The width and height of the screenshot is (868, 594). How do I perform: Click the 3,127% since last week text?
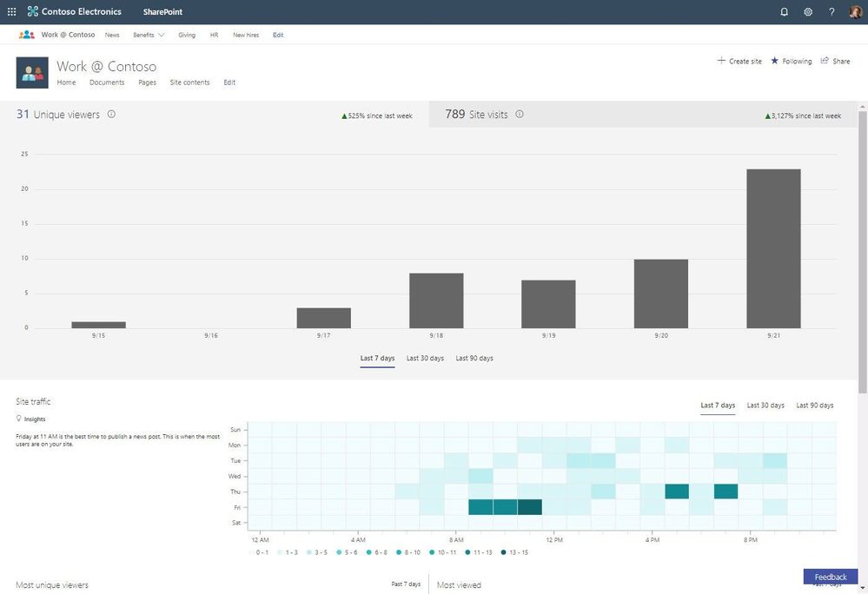click(x=806, y=116)
